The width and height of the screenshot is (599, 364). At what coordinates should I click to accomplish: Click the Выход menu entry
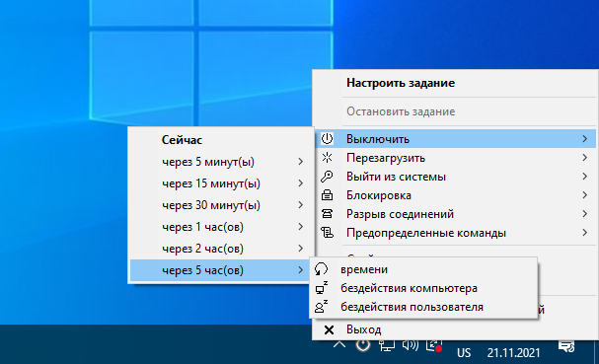point(455,329)
